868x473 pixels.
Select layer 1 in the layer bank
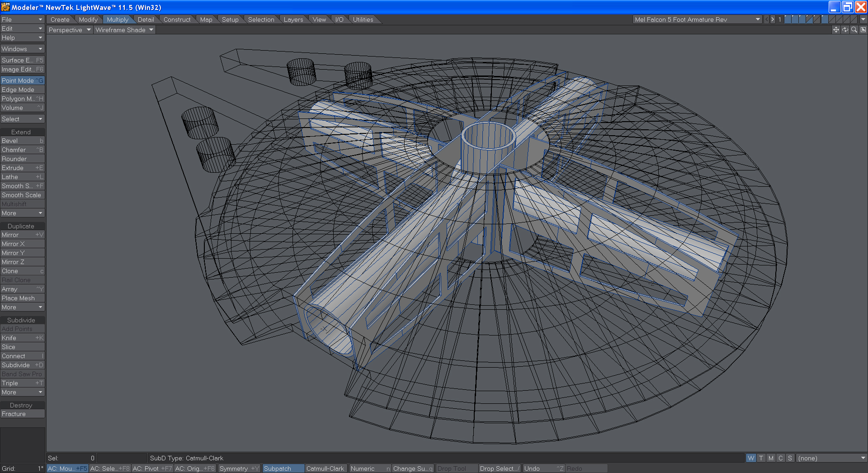click(x=788, y=19)
